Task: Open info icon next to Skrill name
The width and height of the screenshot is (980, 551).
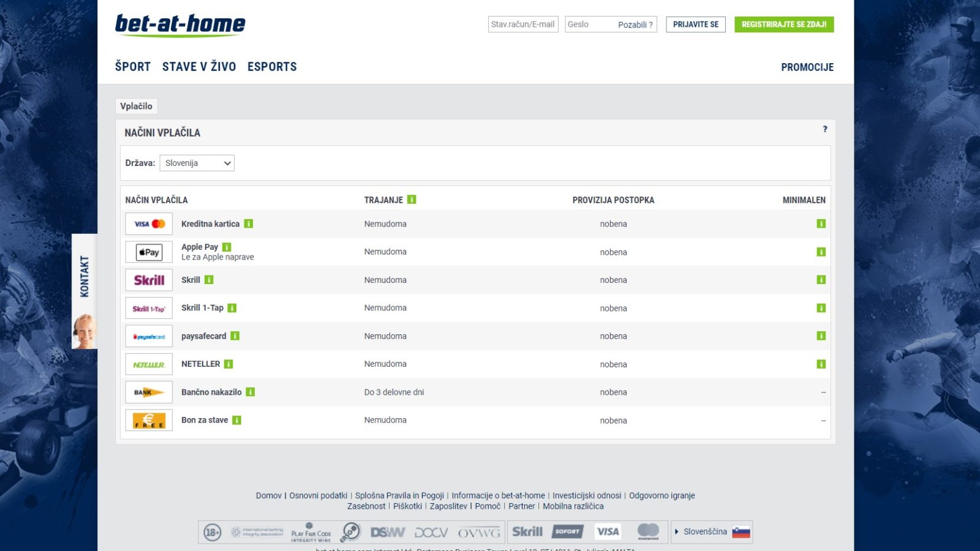Action: coord(209,280)
